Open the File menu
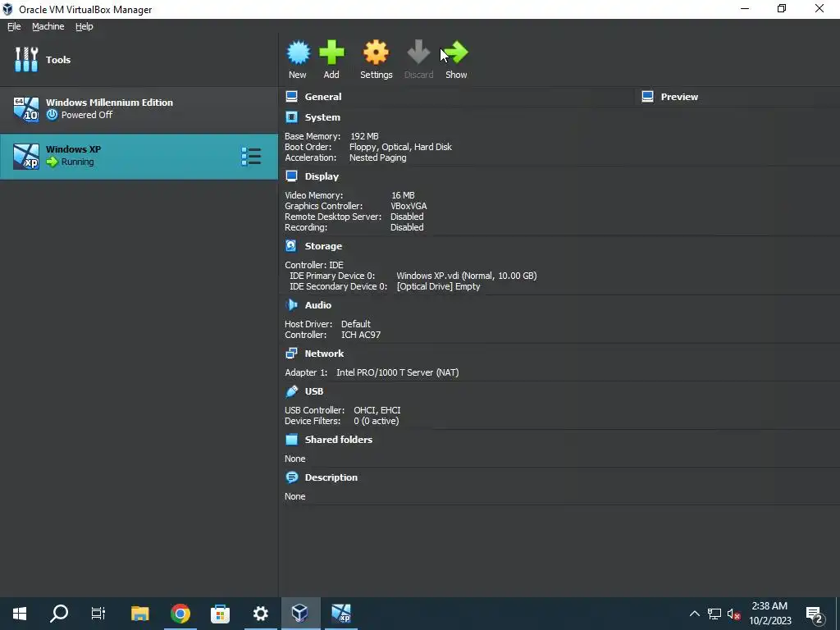Viewport: 840px width, 630px height. coord(14,26)
